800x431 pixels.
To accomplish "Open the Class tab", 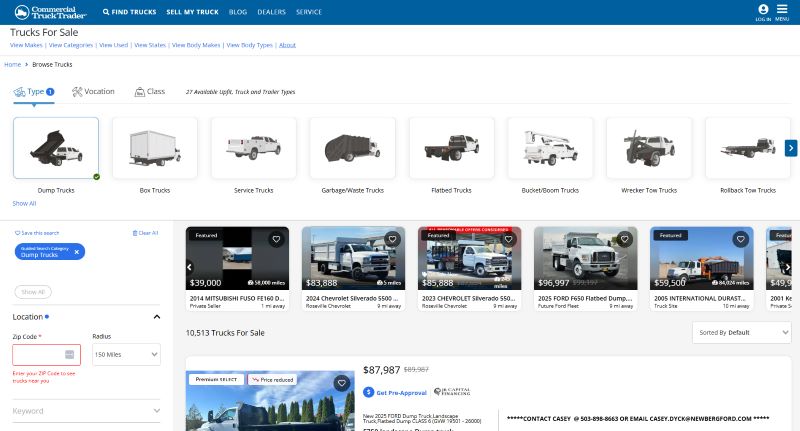I will [x=149, y=92].
